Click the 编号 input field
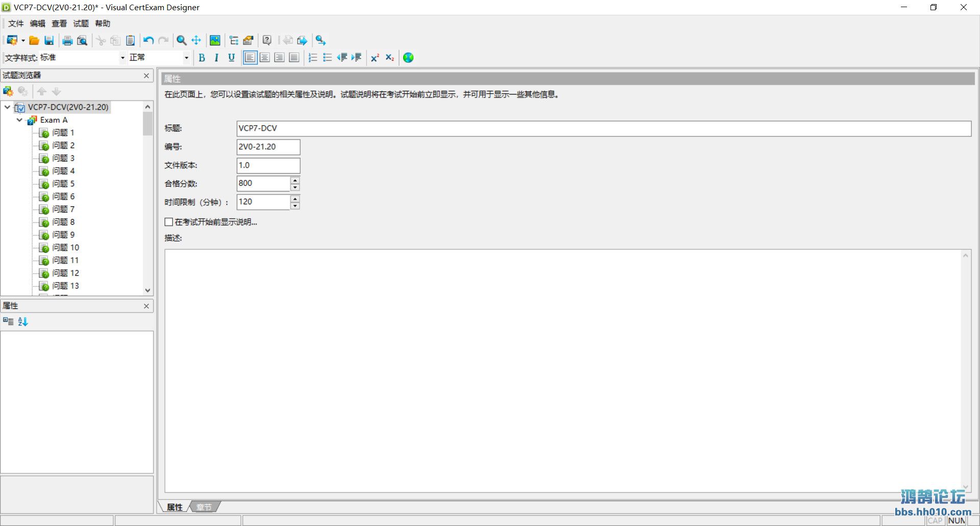The width and height of the screenshot is (980, 526). point(268,147)
